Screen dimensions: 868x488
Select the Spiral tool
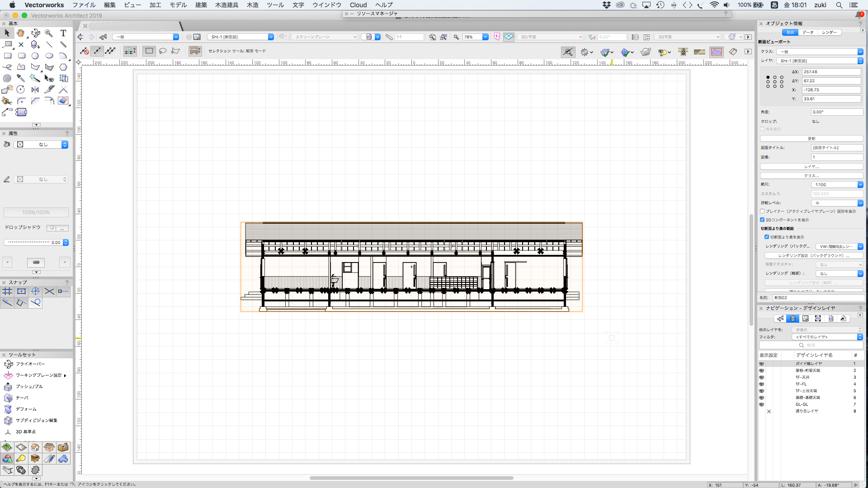(7, 78)
